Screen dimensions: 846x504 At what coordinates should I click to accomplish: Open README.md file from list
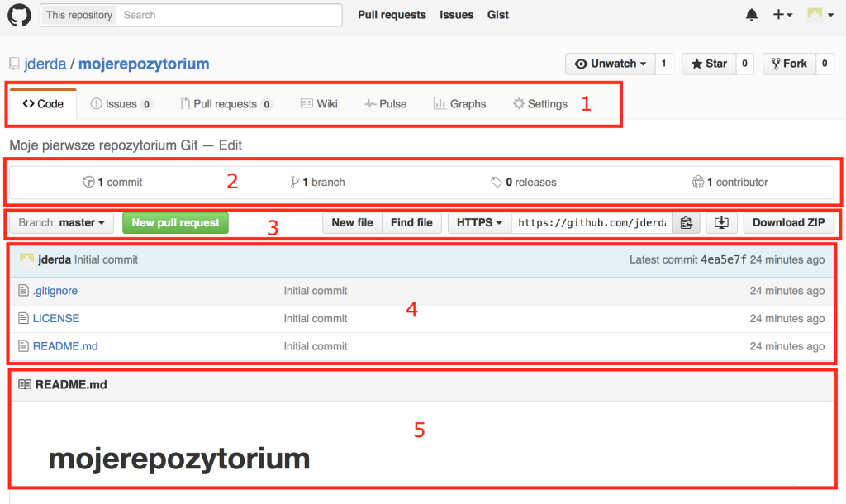[x=65, y=346]
